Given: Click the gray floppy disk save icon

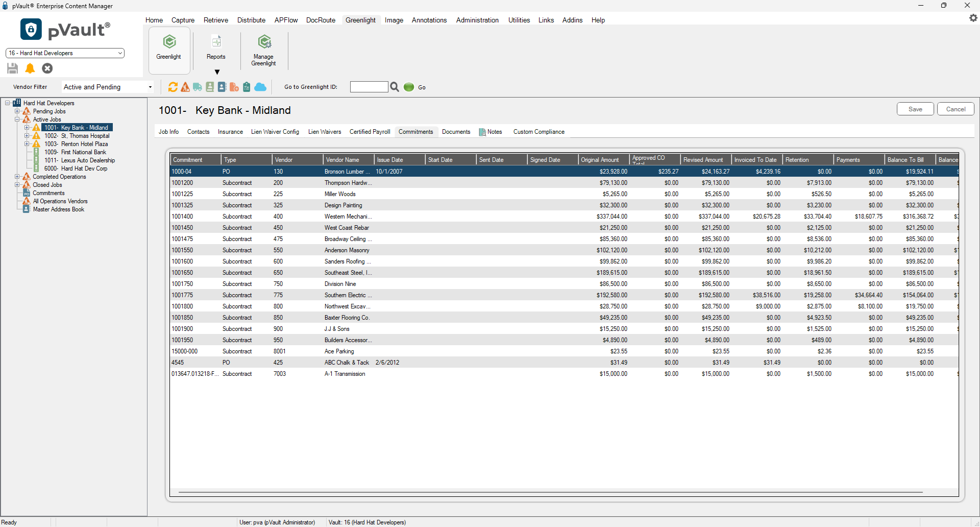Looking at the screenshot, I should [x=13, y=68].
